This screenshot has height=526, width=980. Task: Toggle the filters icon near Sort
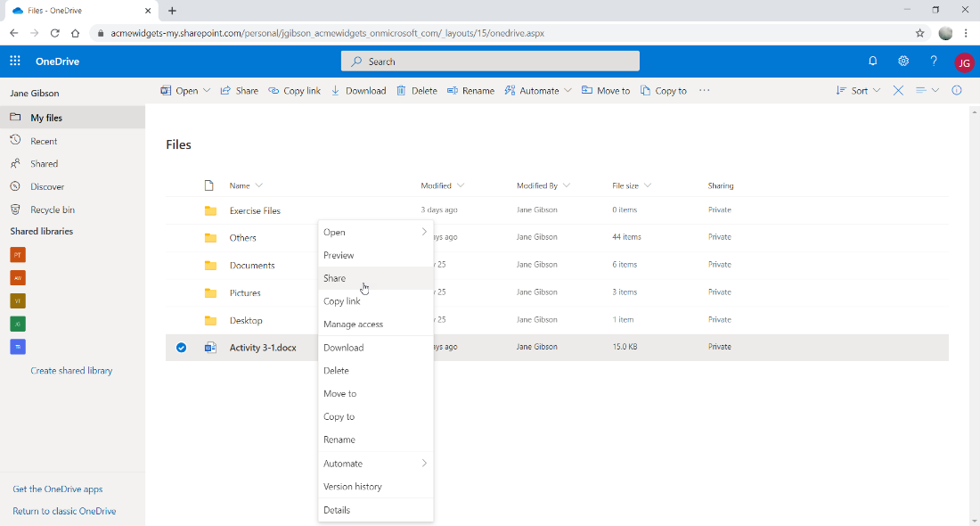point(923,90)
